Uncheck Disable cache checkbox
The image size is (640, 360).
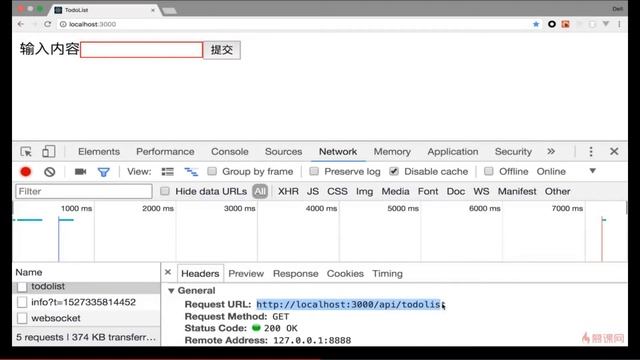[394, 171]
